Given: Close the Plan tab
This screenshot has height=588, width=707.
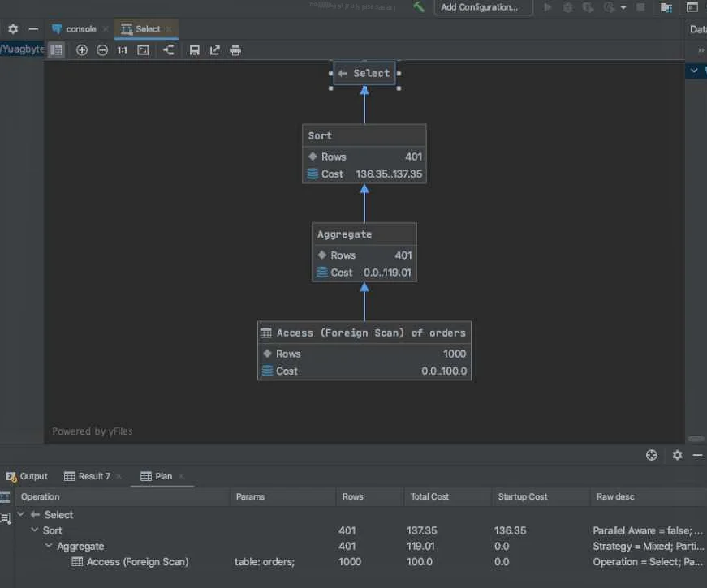Looking at the screenshot, I should pos(182,476).
